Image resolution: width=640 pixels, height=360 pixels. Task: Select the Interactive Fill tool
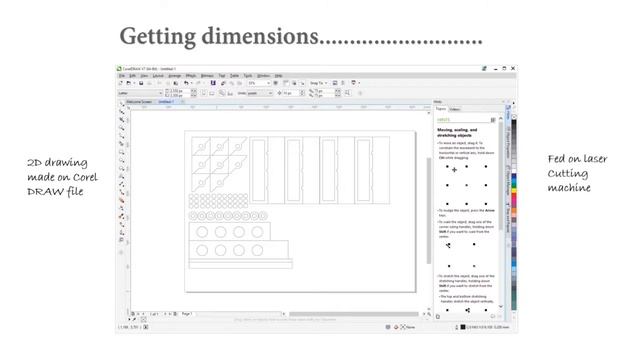pyautogui.click(x=122, y=224)
